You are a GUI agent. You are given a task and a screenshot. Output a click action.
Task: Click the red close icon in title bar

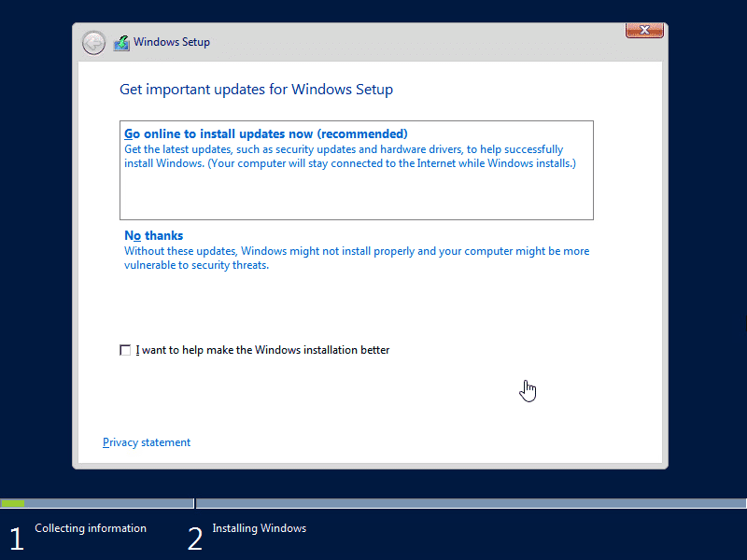click(644, 30)
